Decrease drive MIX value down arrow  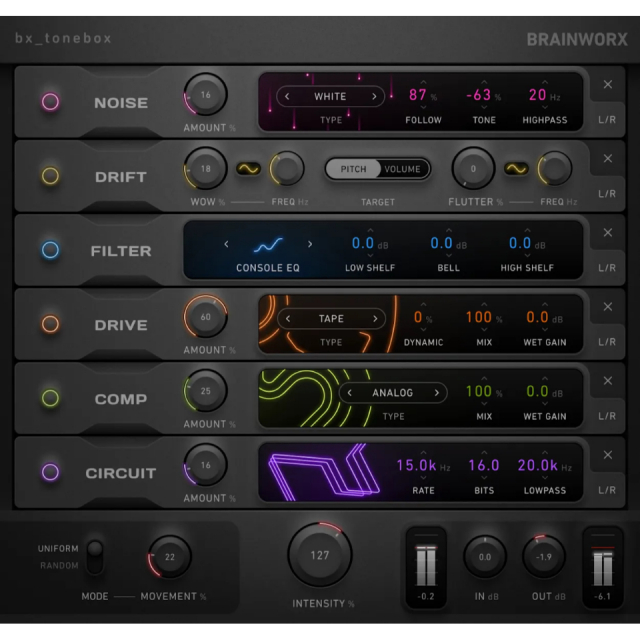tap(484, 329)
